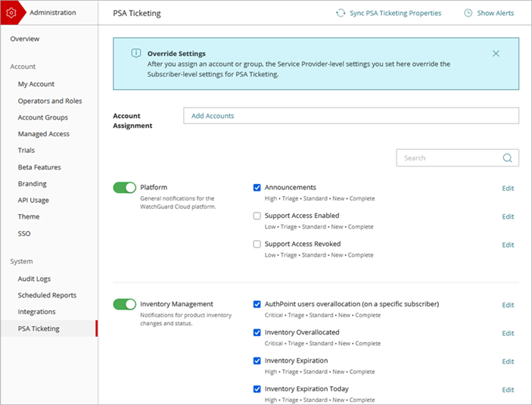This screenshot has width=532, height=405.
Task: Click the Override Settings info icon
Action: 136,54
